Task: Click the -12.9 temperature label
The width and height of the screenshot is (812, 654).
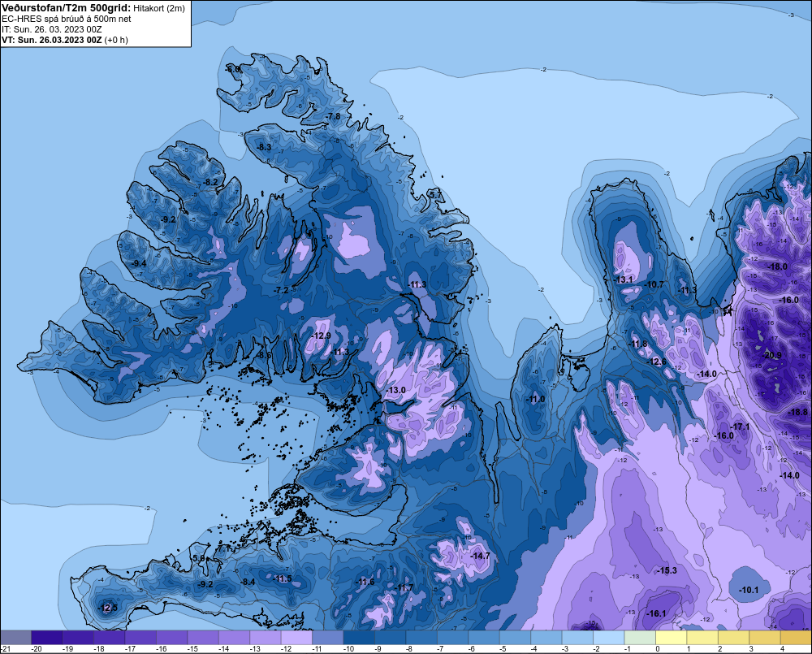Action: 321,336
